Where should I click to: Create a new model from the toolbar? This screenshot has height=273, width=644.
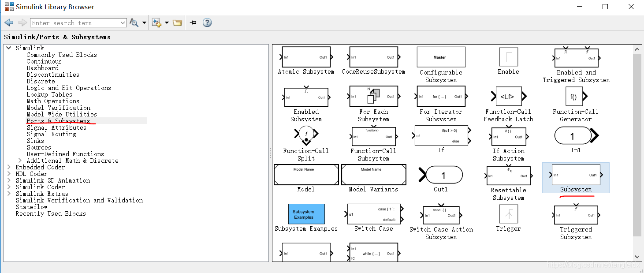[x=156, y=22]
